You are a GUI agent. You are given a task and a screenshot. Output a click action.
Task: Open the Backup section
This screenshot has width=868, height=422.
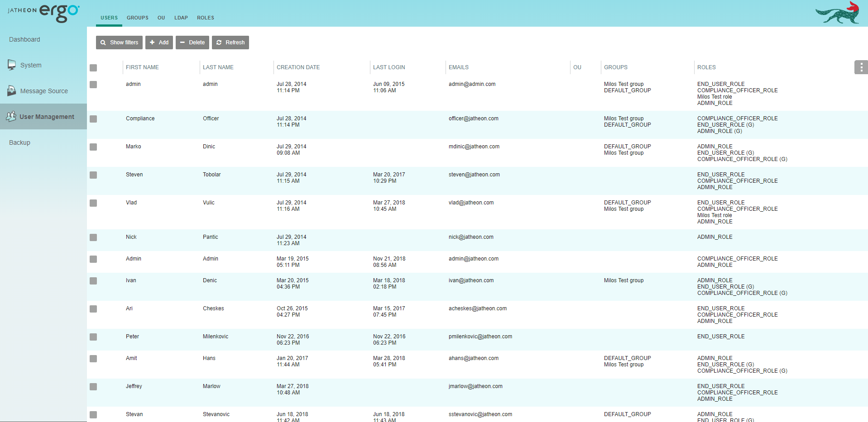coord(19,142)
